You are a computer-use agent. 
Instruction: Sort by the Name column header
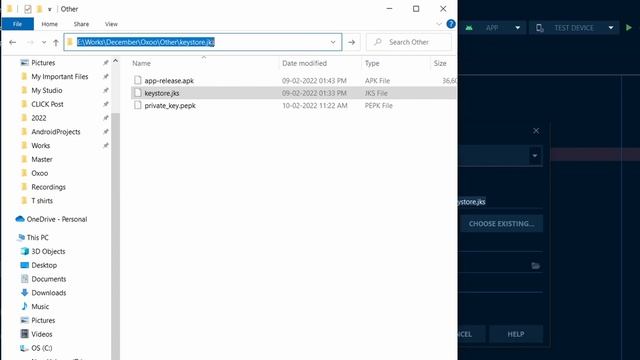coord(141,63)
